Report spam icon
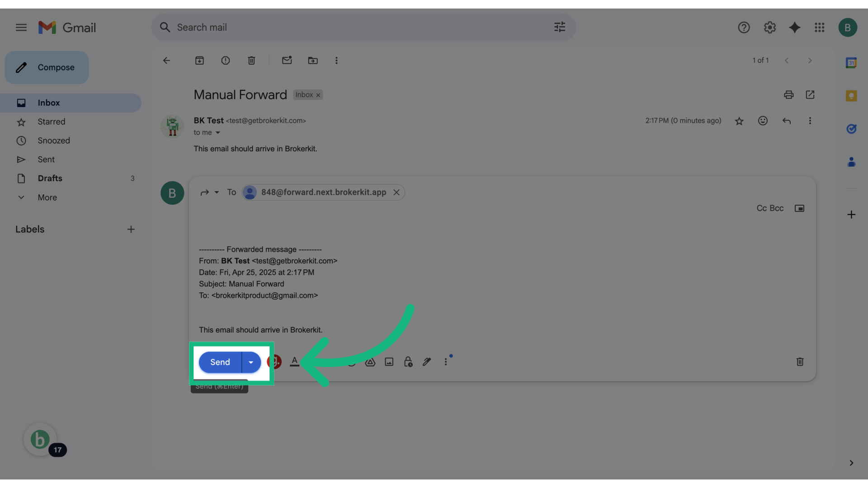 pos(226,61)
